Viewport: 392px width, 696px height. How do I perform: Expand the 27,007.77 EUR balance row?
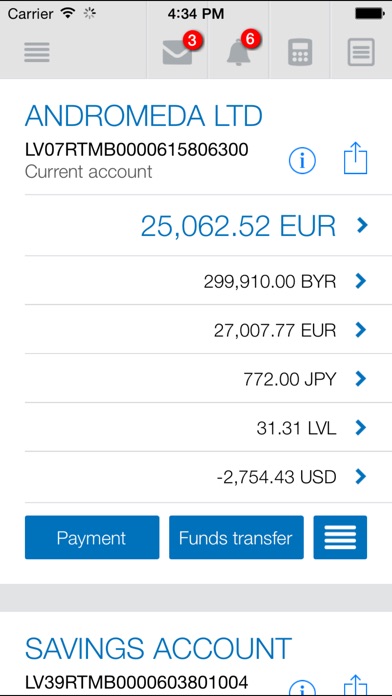point(208,330)
